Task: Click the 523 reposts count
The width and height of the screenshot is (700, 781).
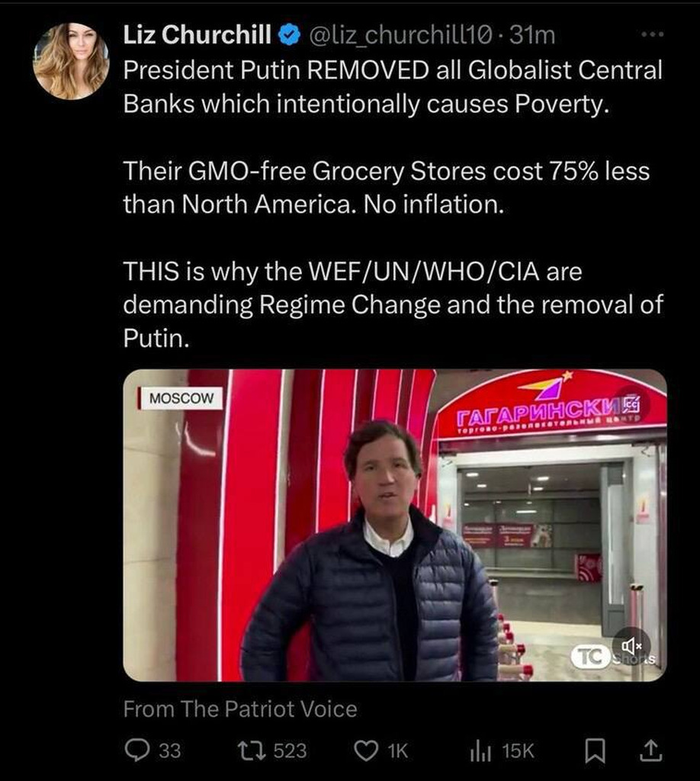Action: tap(291, 750)
